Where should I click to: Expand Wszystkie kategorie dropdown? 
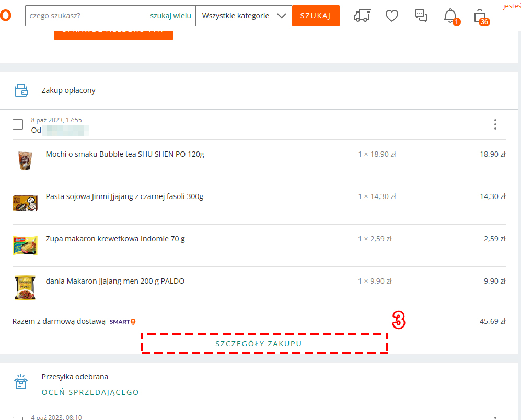[244, 16]
